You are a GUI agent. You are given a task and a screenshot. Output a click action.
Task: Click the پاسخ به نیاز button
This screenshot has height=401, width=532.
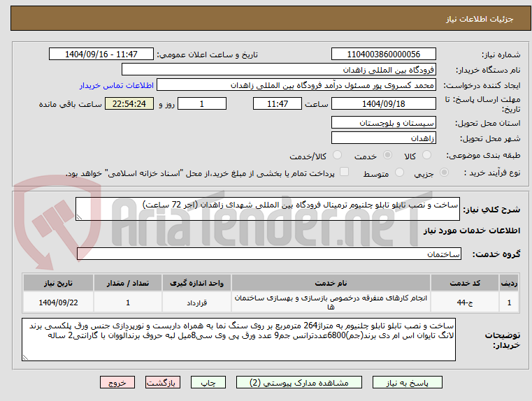point(407,382)
